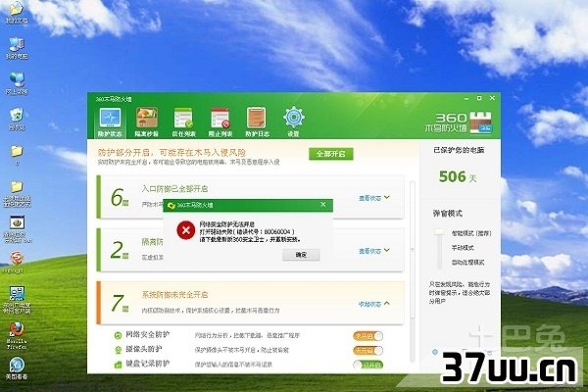Open the 设置 gear settings tab
This screenshot has height=392, width=588.
(x=294, y=122)
